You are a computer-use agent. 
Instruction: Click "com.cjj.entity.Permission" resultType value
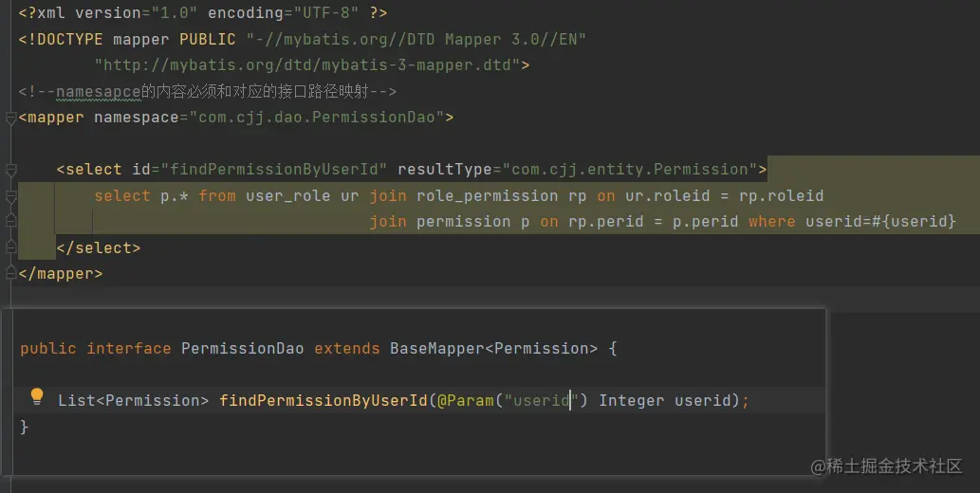point(630,170)
